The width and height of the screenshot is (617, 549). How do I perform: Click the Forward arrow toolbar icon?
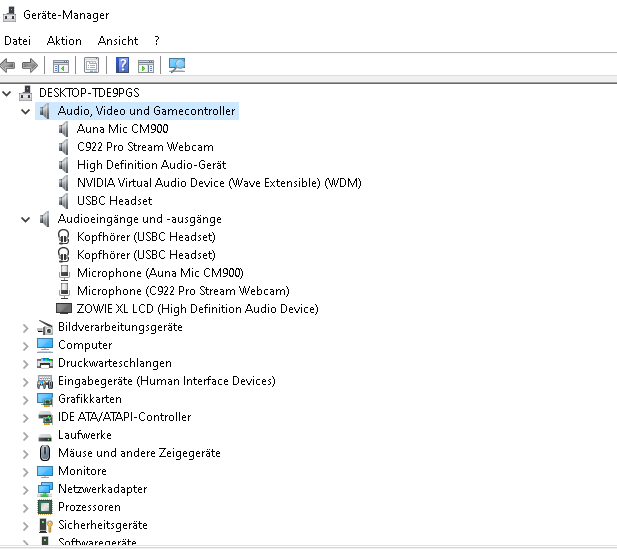point(30,65)
